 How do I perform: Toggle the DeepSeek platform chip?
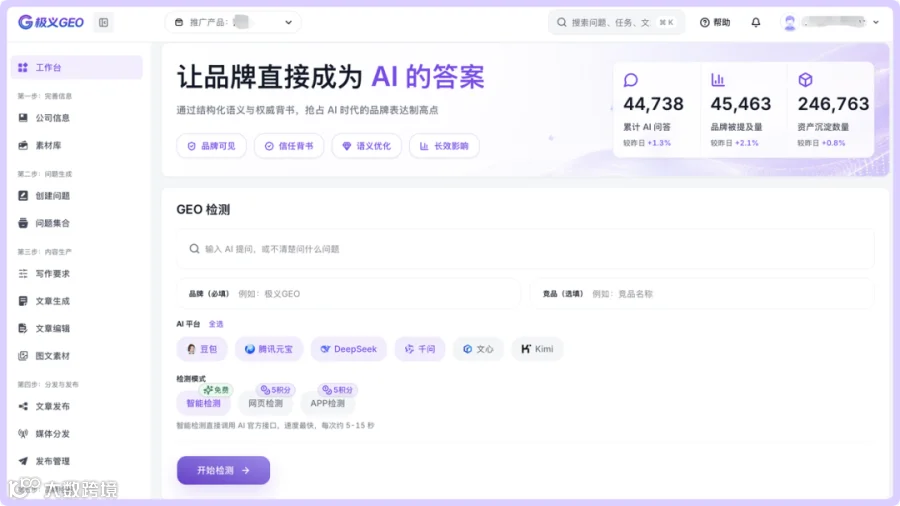[x=348, y=349]
